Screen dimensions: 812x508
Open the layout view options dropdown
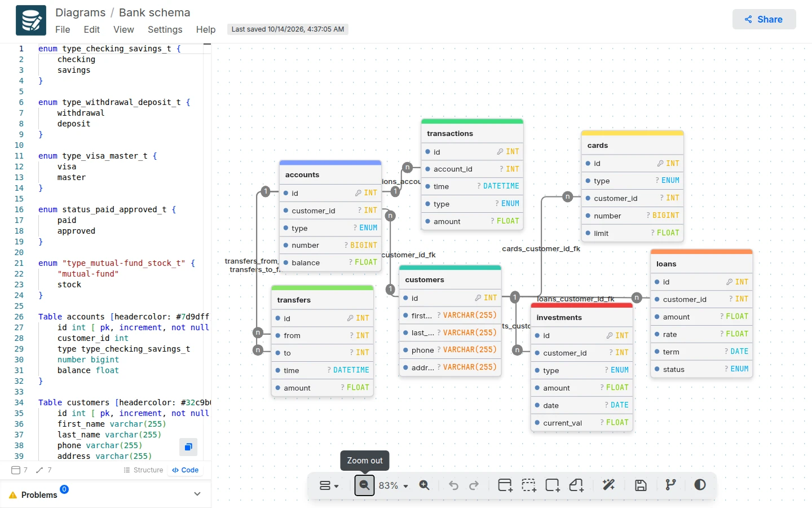click(329, 485)
